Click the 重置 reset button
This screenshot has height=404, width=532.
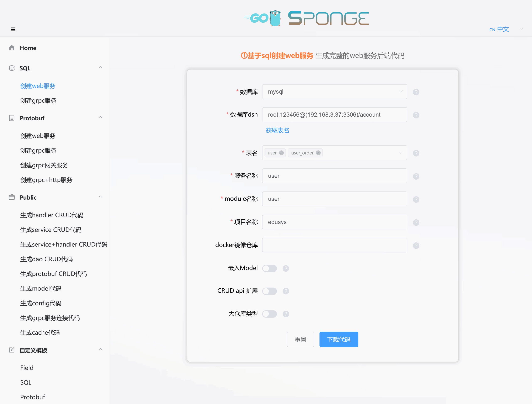tap(300, 339)
